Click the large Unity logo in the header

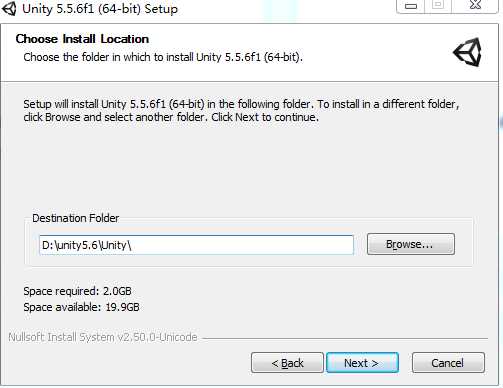467,52
